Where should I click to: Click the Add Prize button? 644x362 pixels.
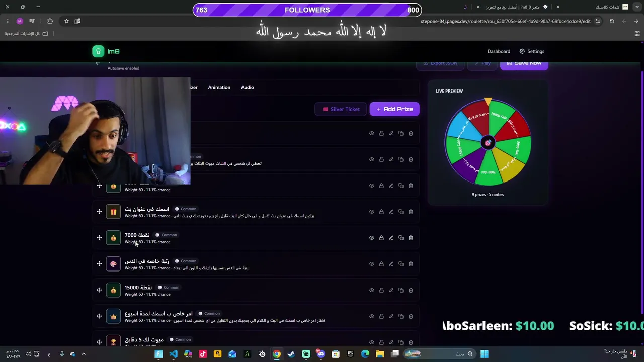pos(394,109)
